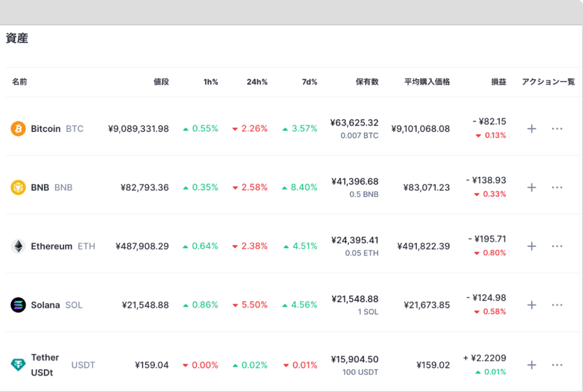Click the BNB 7d change 8.40%

299,188
